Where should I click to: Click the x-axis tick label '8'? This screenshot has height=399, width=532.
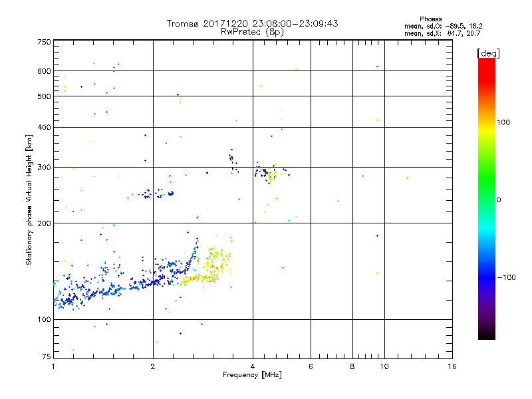pyautogui.click(x=352, y=366)
